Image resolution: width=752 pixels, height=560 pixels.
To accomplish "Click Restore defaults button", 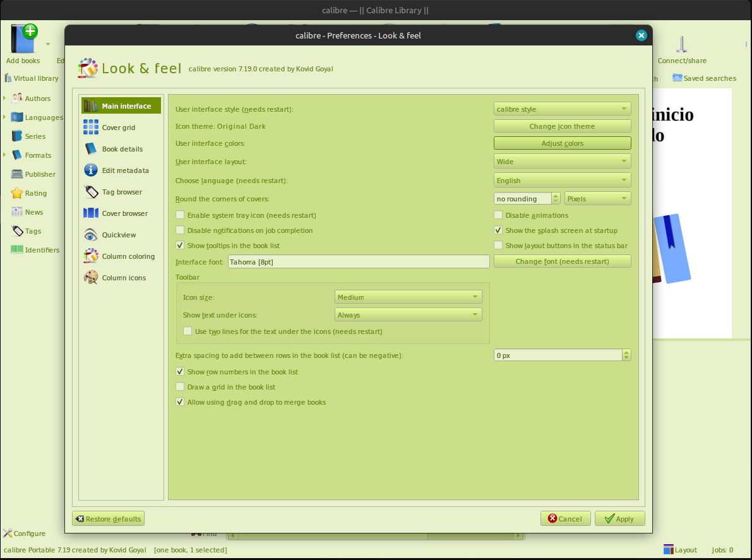I will pos(109,518).
